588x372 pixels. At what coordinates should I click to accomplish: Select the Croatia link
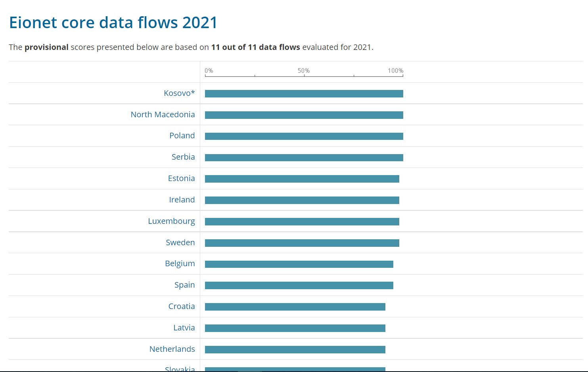click(x=182, y=306)
